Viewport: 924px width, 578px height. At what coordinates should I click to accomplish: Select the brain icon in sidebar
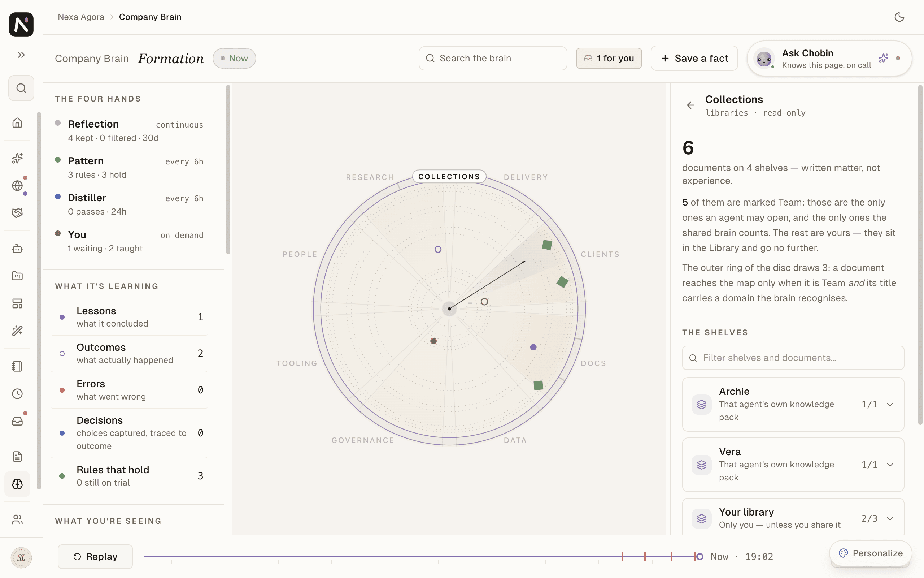click(x=17, y=484)
